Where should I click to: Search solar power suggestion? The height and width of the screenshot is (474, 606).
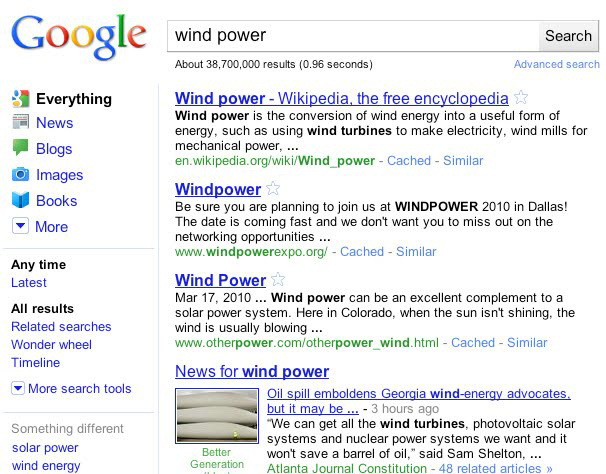point(45,448)
